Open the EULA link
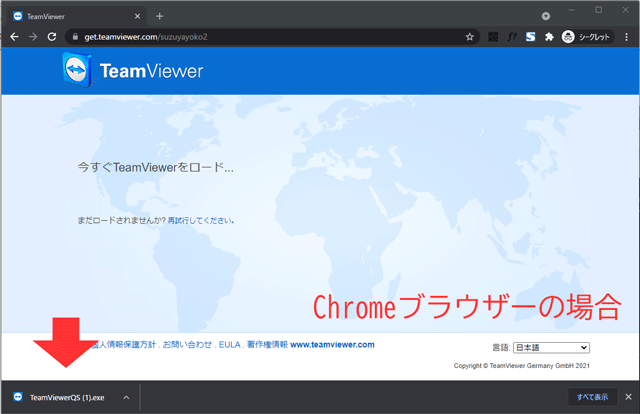 pos(229,345)
